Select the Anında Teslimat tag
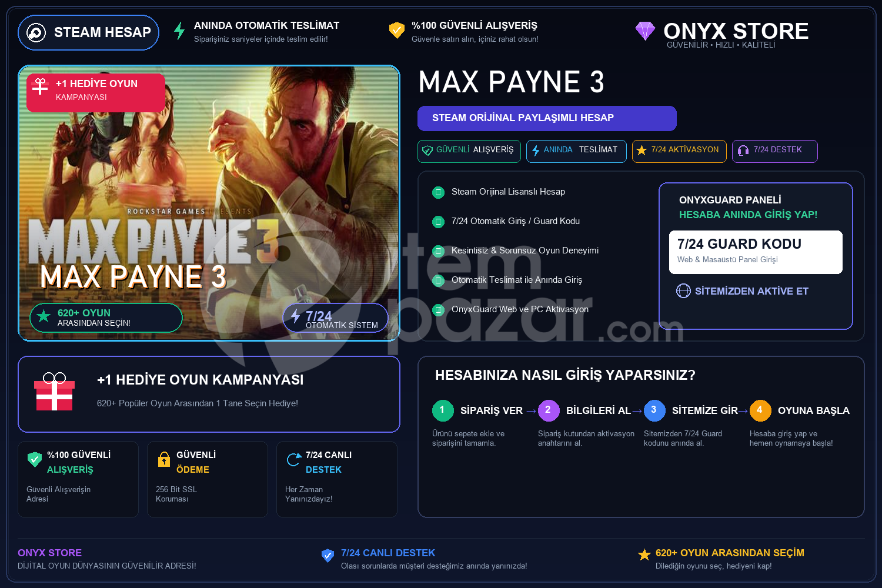The image size is (882, 588). [x=576, y=151]
